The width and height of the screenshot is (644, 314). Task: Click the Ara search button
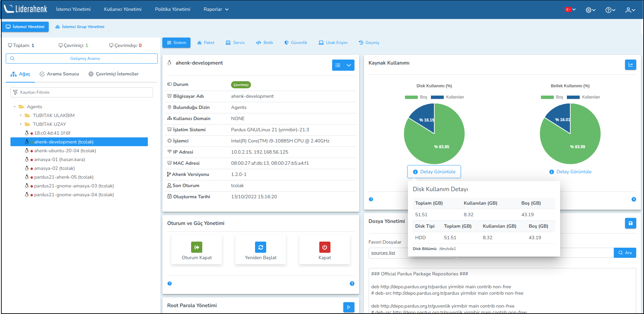coord(625,253)
